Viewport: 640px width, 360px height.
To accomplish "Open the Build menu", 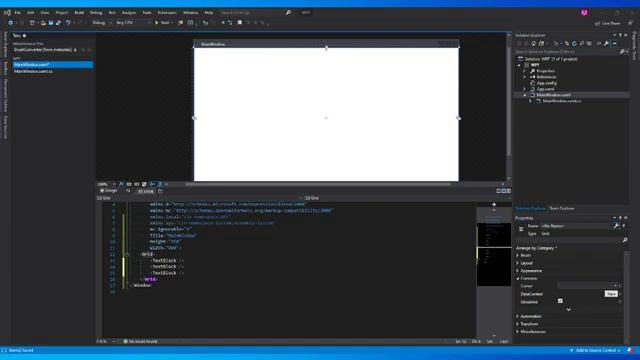I will tap(79, 13).
